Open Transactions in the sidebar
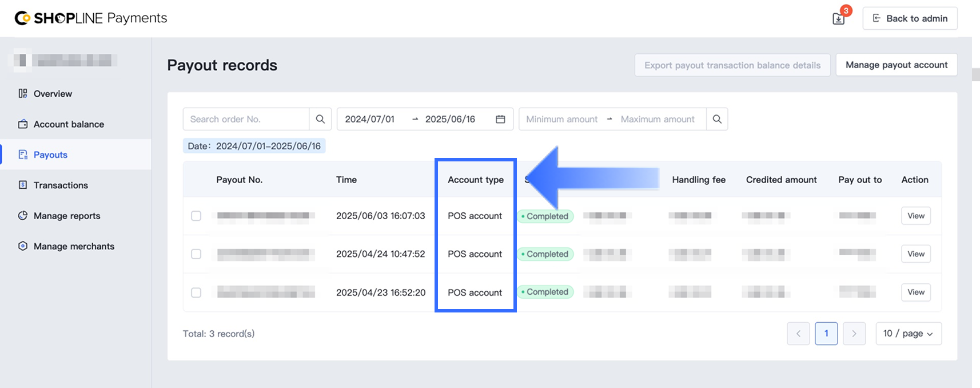The width and height of the screenshot is (980, 388). pyautogui.click(x=61, y=185)
